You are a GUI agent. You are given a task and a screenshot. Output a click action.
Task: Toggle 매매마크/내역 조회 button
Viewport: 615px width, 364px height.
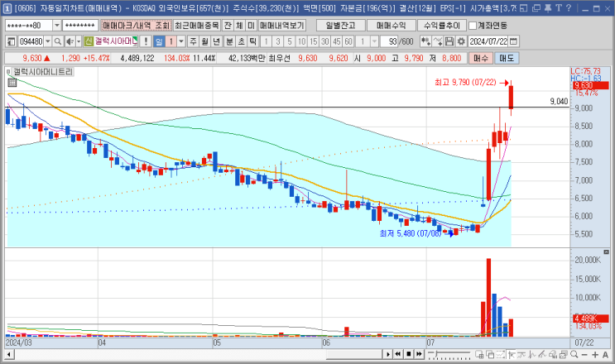tap(136, 26)
